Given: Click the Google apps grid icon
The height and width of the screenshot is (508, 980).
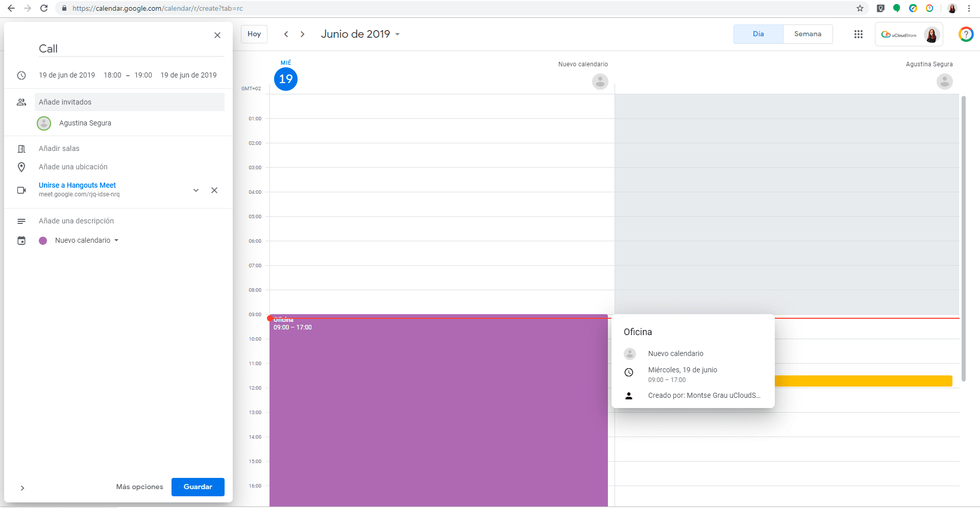Looking at the screenshot, I should click(858, 34).
